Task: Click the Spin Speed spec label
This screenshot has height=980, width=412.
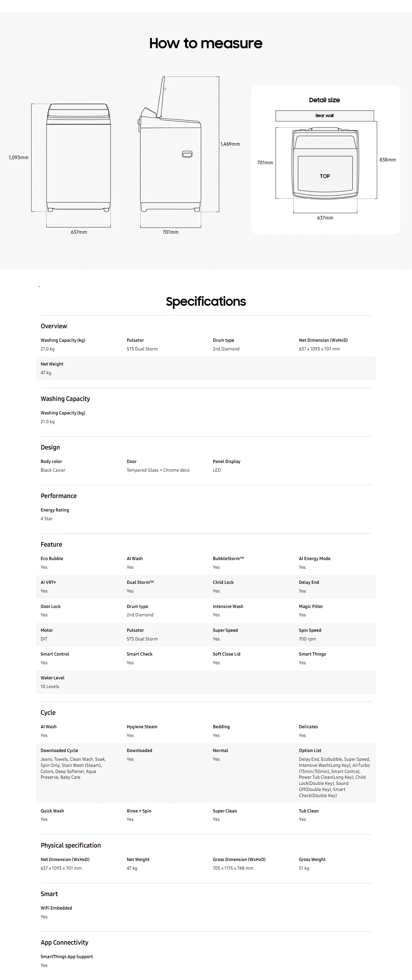Action: pos(310,631)
